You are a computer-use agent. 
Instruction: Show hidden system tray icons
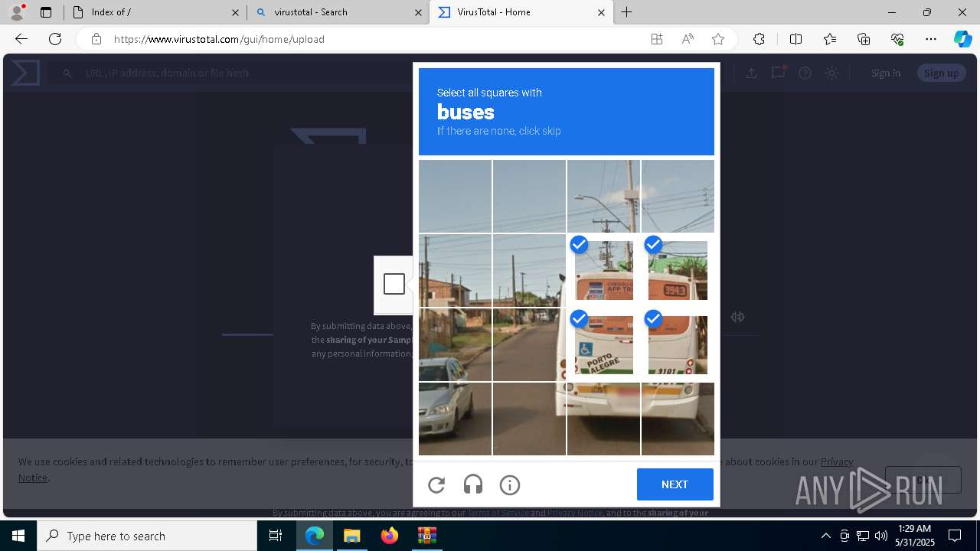click(825, 536)
